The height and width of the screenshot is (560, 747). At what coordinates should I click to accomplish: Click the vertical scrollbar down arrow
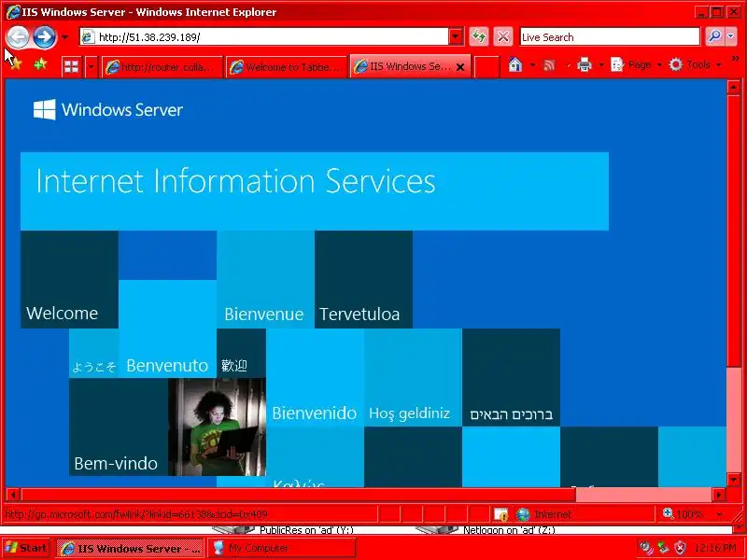[733, 480]
